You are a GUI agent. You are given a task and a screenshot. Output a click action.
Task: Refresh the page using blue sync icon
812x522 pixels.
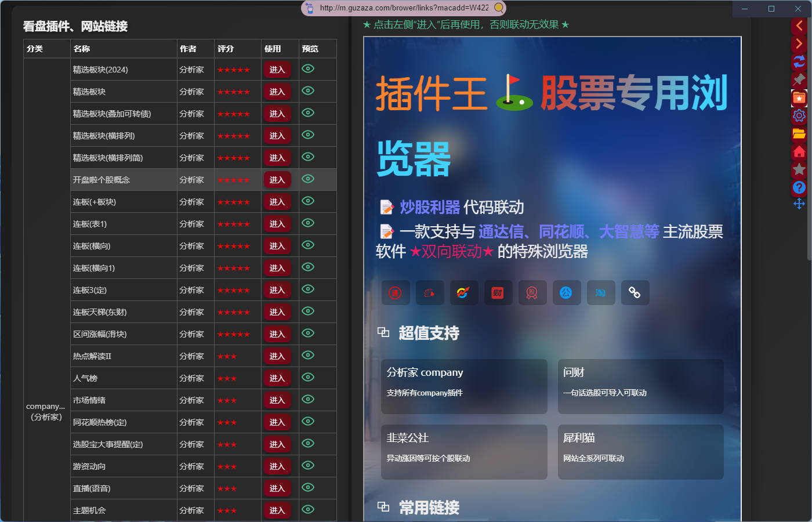pyautogui.click(x=799, y=61)
